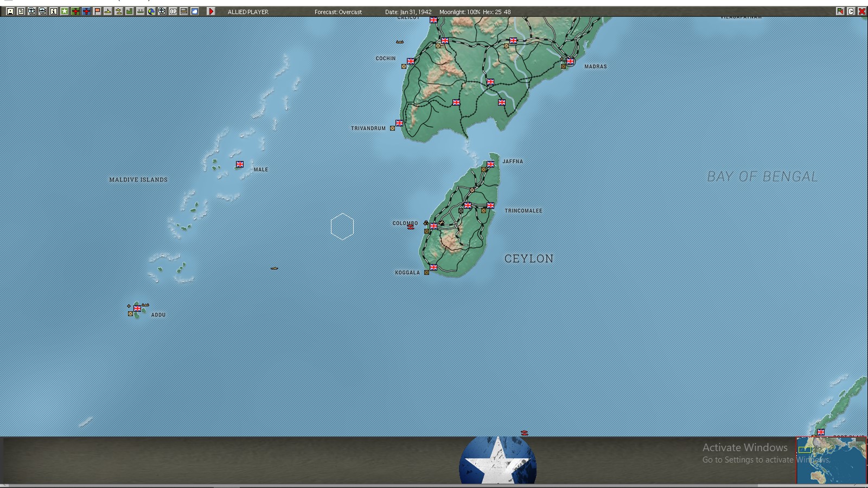This screenshot has height=488, width=868.
Task: Select the Koggala base flag
Action: (433, 267)
